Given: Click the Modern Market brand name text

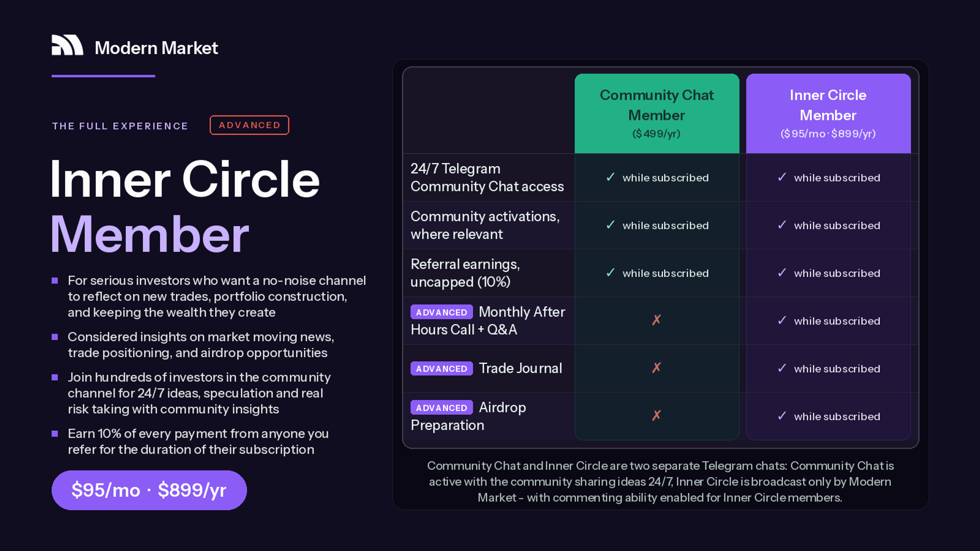Looking at the screenshot, I should [156, 48].
